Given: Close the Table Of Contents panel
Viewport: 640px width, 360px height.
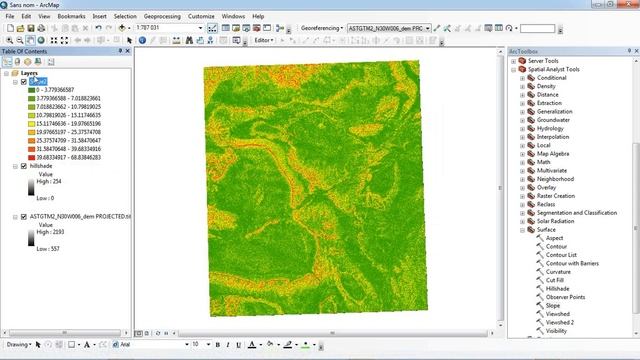Looking at the screenshot, I should (128, 51).
